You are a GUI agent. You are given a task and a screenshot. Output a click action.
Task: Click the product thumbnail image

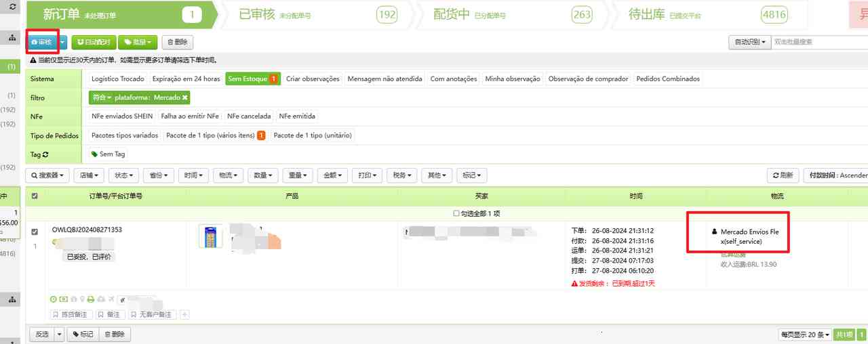click(x=211, y=236)
